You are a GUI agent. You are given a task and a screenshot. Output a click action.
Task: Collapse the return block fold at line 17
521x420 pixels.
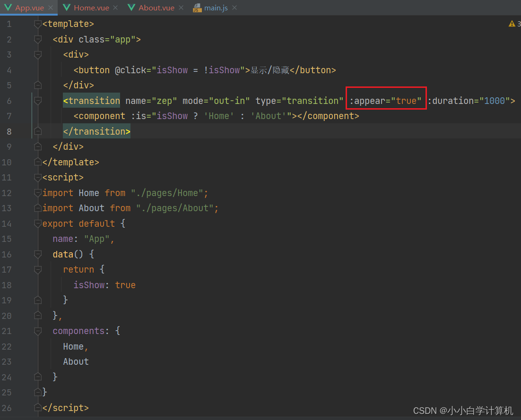[x=38, y=269]
